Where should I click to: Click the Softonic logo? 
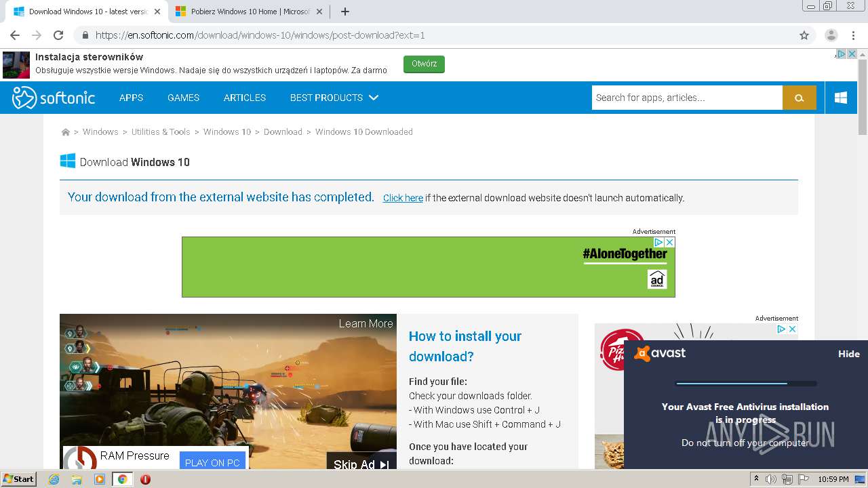click(x=54, y=98)
